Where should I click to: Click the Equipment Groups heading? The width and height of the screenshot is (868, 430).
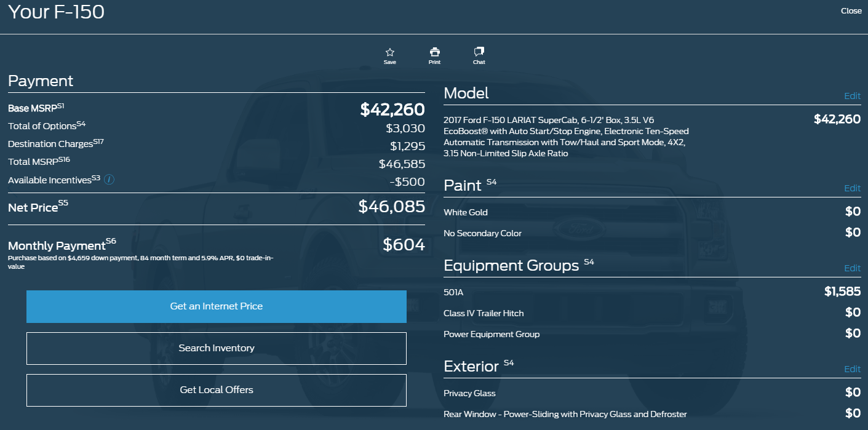pos(511,265)
